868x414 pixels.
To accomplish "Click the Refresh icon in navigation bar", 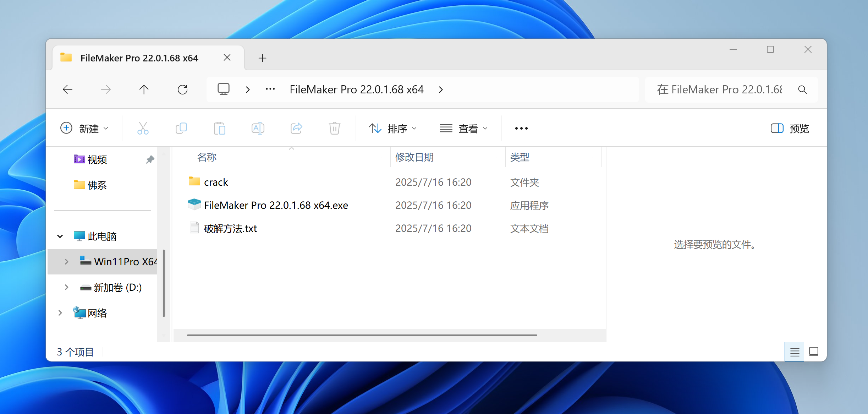I will tap(182, 89).
